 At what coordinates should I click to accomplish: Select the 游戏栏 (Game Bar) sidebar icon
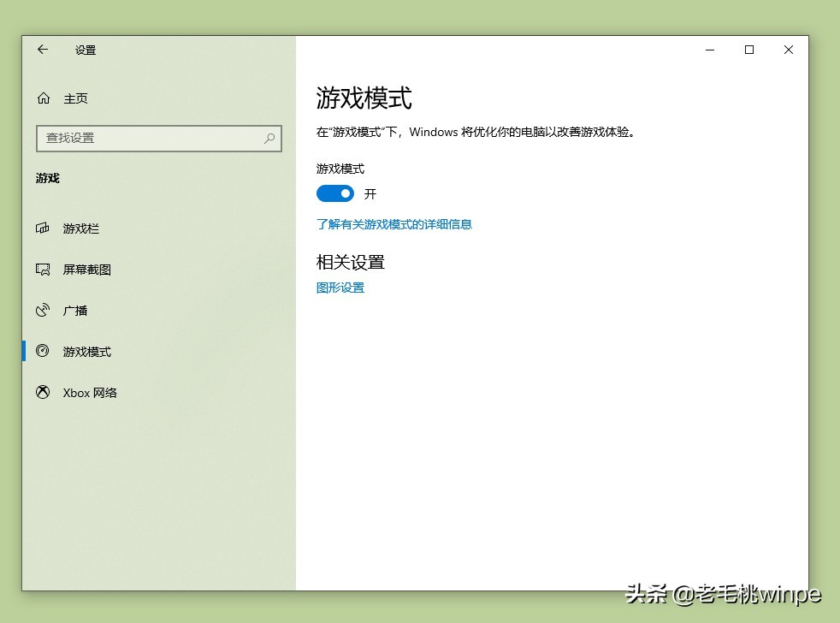coord(44,228)
